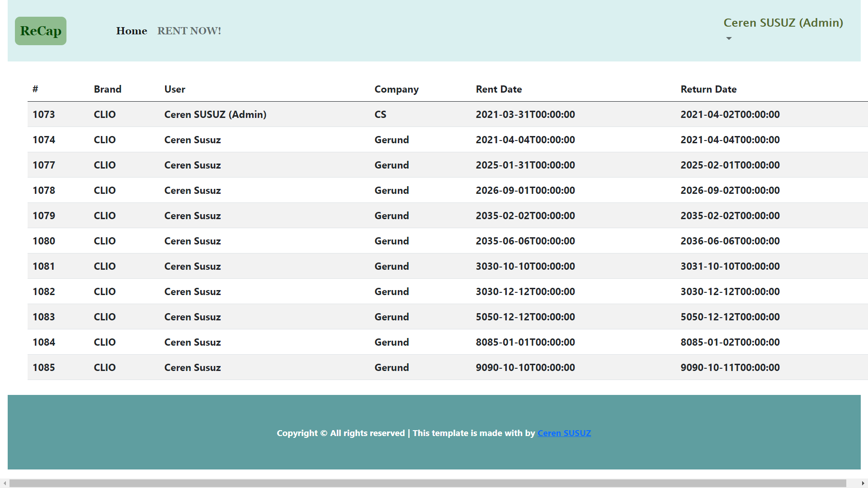Click the dropdown caret under the admin name
Image resolution: width=868 pixels, height=488 pixels.
coord(729,38)
